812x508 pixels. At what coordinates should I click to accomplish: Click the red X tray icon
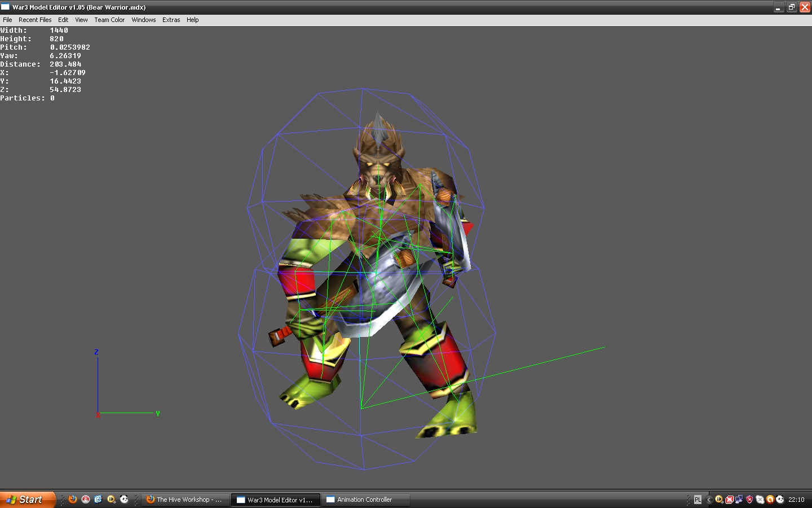[x=729, y=500]
